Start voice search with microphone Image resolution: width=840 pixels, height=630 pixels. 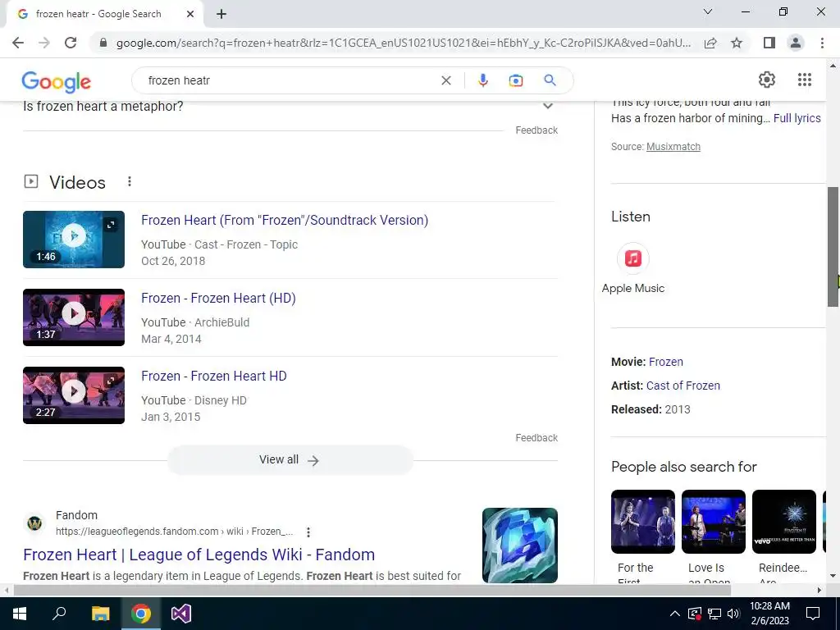pos(482,80)
